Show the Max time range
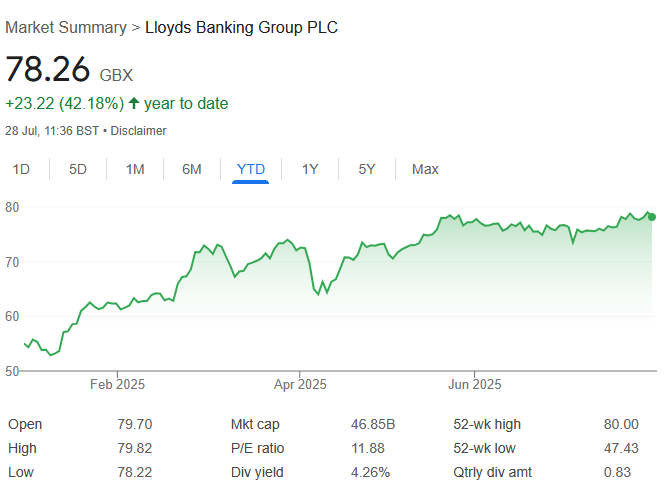668x493 pixels. 425,169
